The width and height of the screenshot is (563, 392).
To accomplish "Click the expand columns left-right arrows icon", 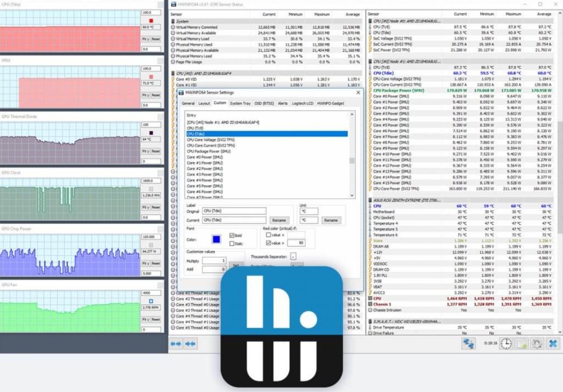I will click(x=175, y=344).
